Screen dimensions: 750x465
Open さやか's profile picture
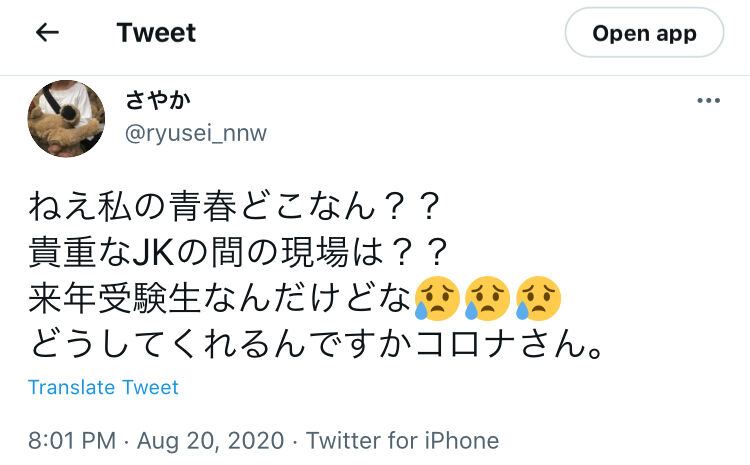tap(66, 119)
